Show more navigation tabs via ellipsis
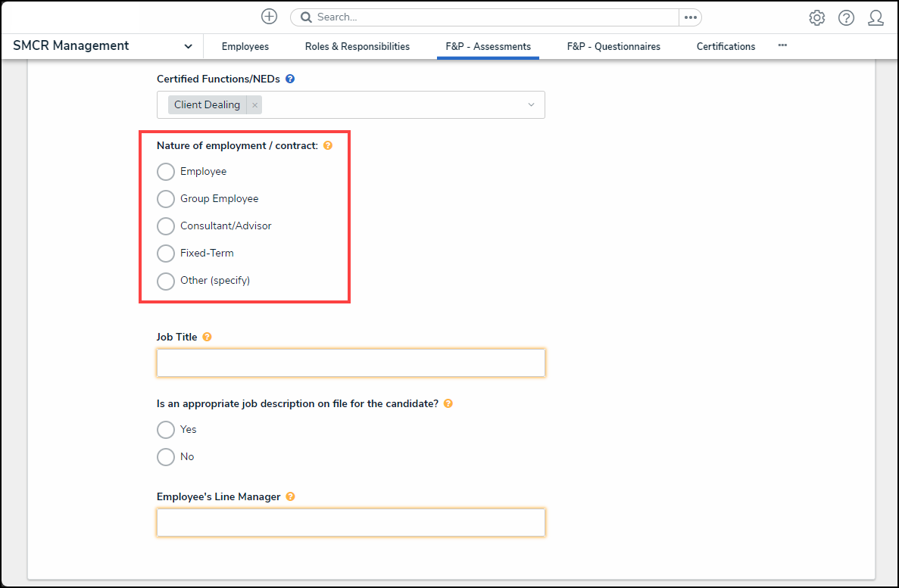Viewport: 899px width, 588px height. click(x=782, y=45)
